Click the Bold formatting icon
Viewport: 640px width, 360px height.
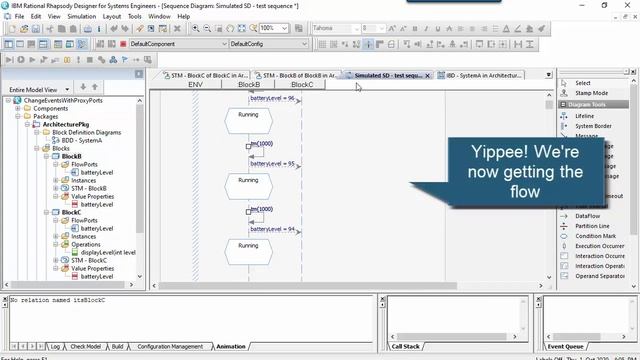click(415, 29)
